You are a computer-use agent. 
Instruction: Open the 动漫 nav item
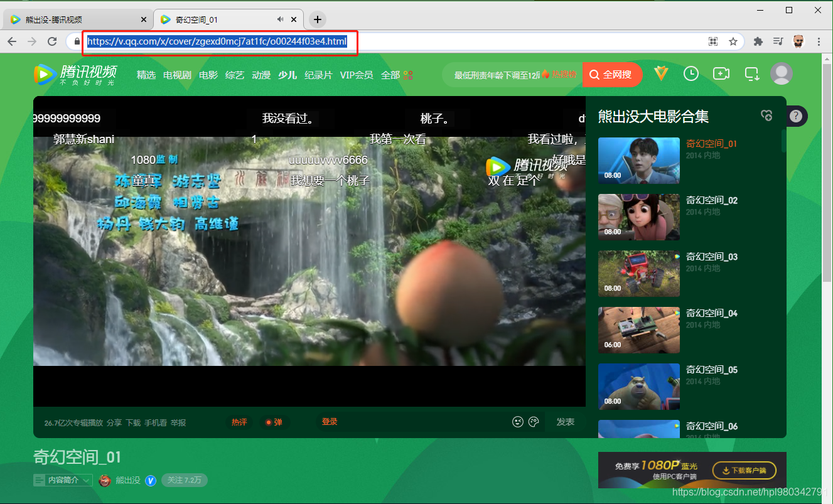point(261,75)
